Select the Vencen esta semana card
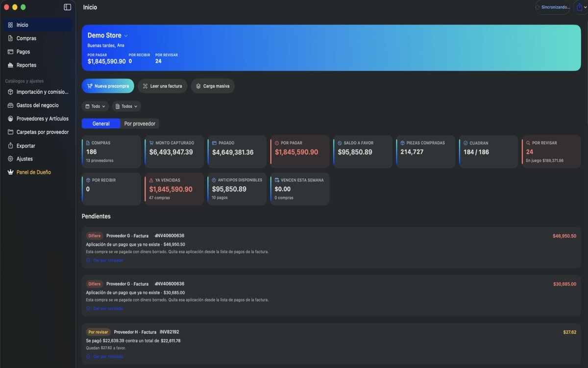588x368 pixels. [300, 189]
